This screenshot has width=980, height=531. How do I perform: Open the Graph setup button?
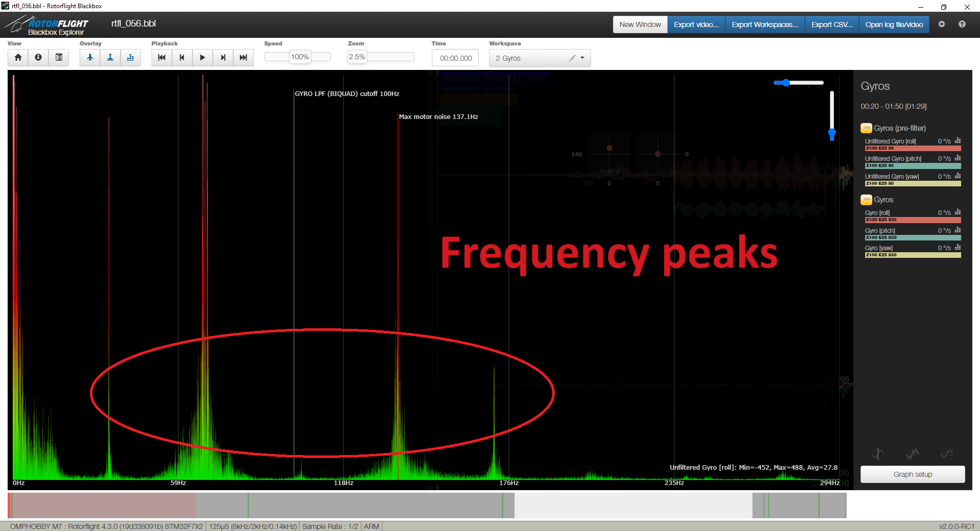pyautogui.click(x=912, y=474)
